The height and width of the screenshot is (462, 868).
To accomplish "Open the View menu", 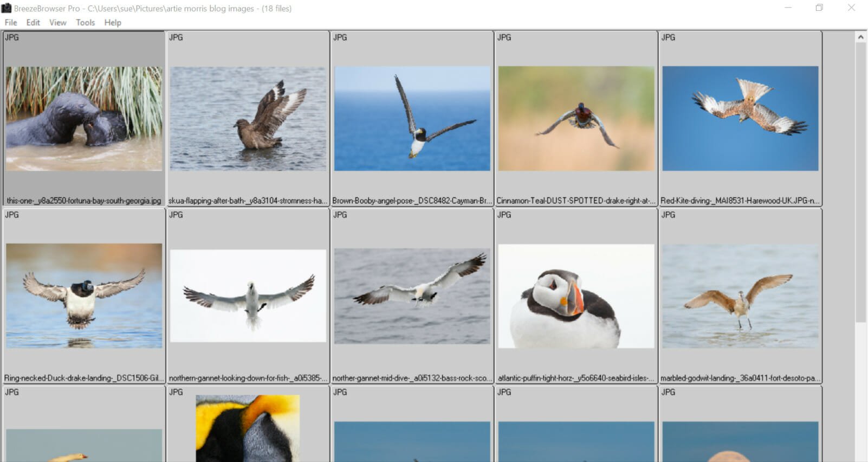I will point(57,22).
